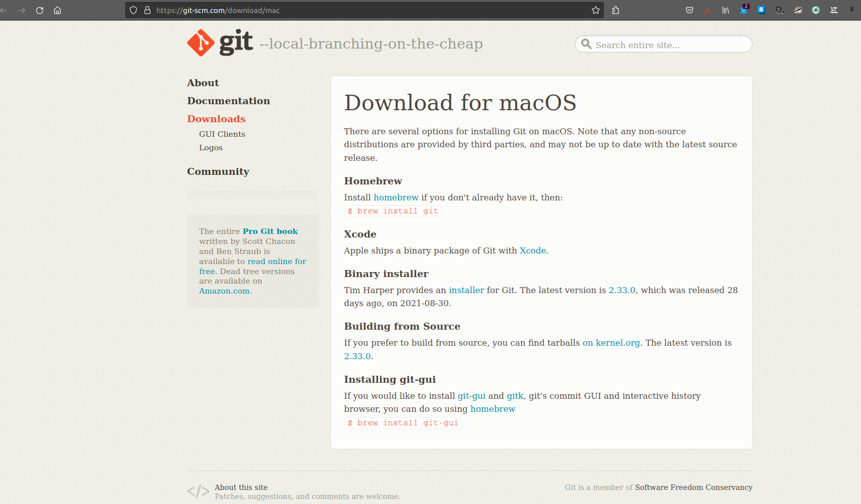The height and width of the screenshot is (504, 861).
Task: Click the Download for macOS heading
Action: pyautogui.click(x=460, y=103)
